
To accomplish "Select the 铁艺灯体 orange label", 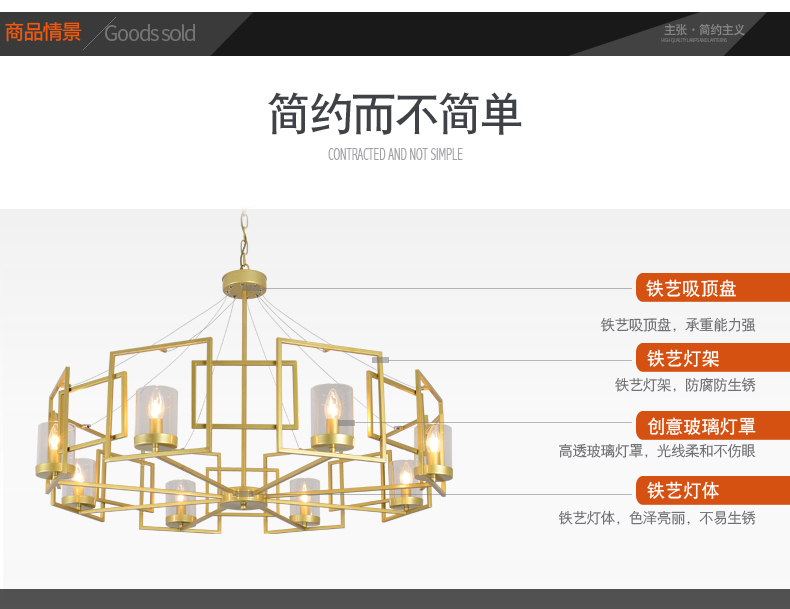I will tap(712, 490).
